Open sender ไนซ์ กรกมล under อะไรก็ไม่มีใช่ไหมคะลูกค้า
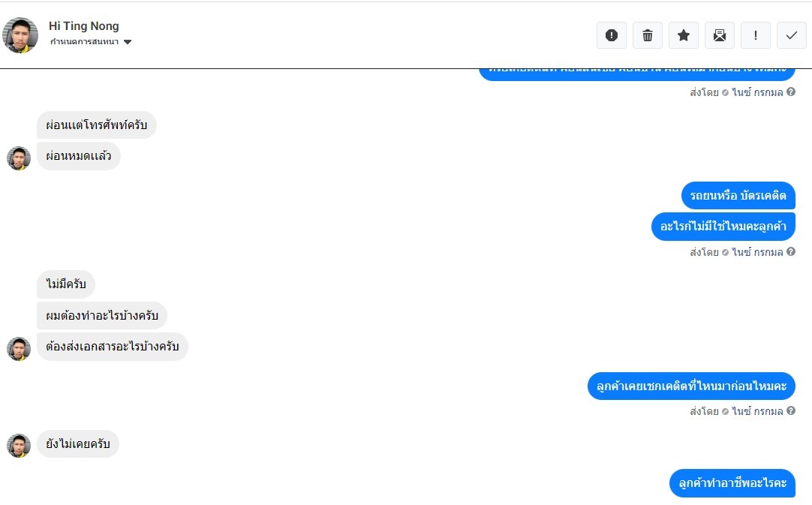 [757, 252]
